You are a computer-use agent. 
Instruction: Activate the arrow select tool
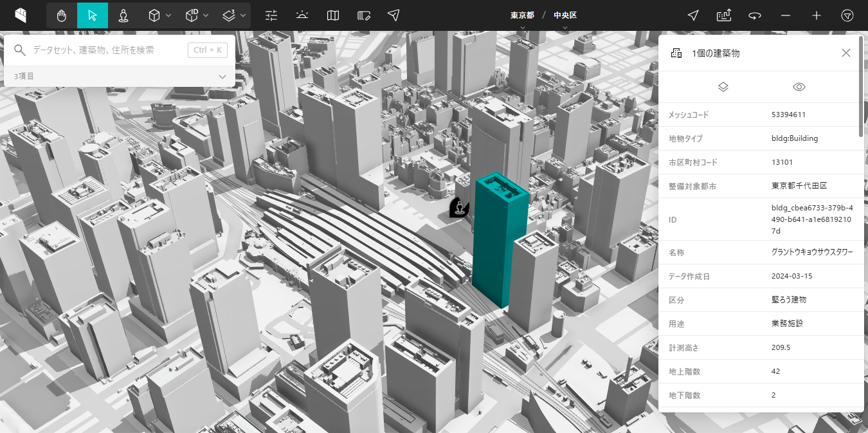tap(93, 15)
